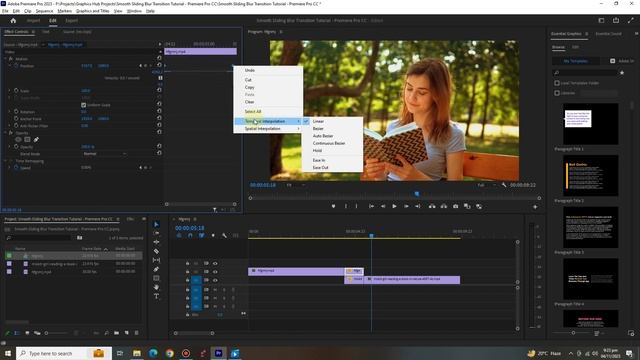
Task: Open Paragraph Title 1 template thumbnail
Action: coord(590,124)
